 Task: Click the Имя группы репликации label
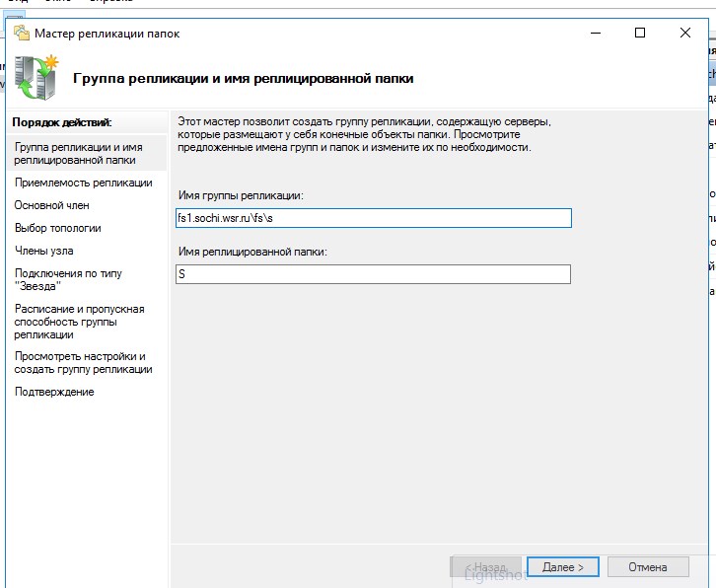241,195
